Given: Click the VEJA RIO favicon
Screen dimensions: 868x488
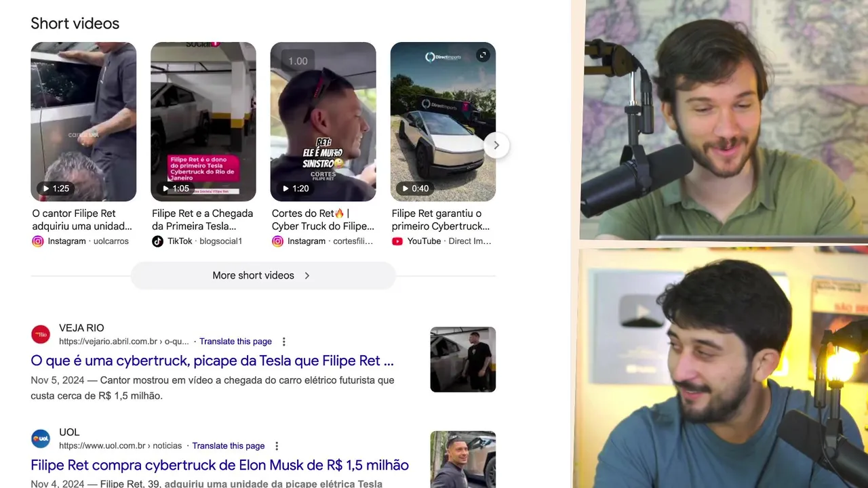Looking at the screenshot, I should [x=41, y=335].
